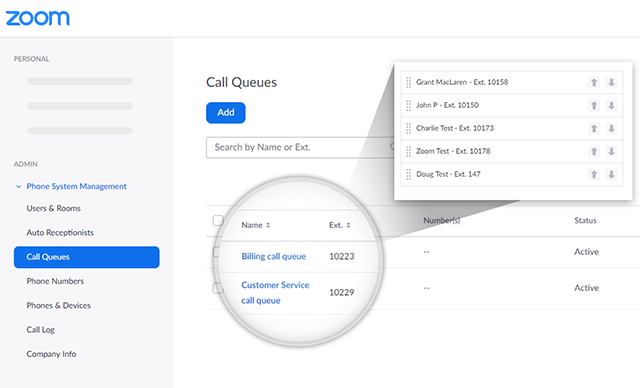Grab the drag handle for Grant MacLaren
This screenshot has width=640, height=388.
pos(408,82)
